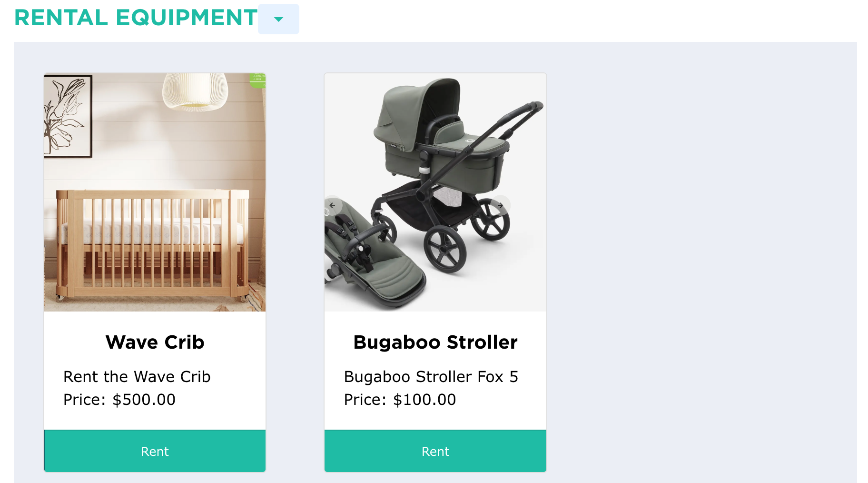Click the RENTAL EQUIPMENT heading
Screen dimensions: 868x483
tap(136, 18)
